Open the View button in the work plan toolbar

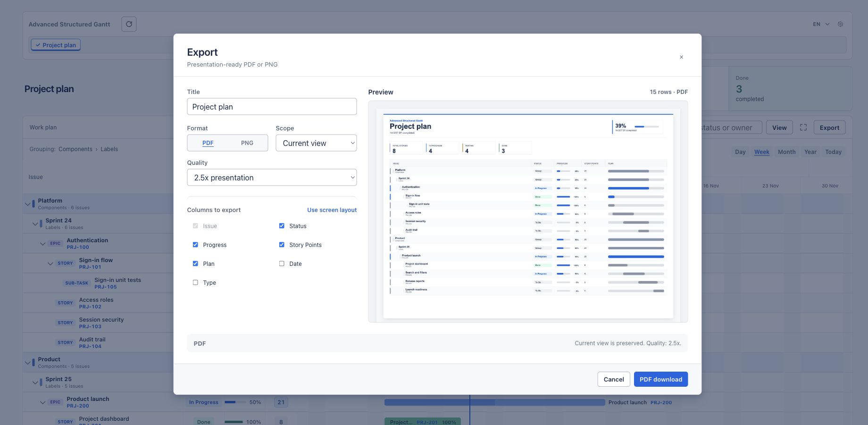(x=779, y=127)
